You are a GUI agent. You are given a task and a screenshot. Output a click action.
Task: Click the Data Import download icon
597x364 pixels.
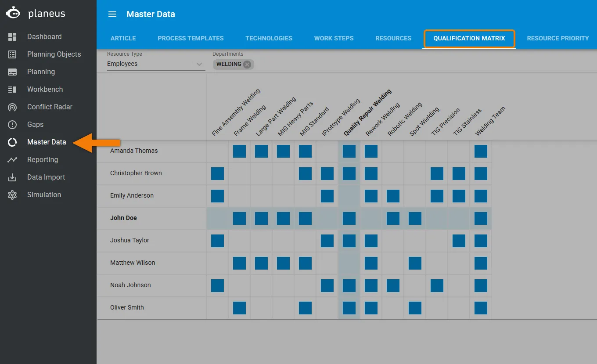point(12,177)
